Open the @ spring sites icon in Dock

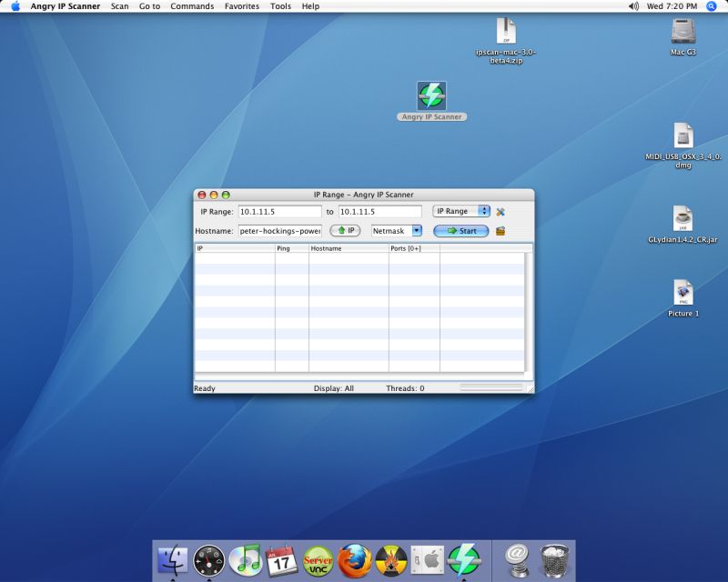click(517, 561)
